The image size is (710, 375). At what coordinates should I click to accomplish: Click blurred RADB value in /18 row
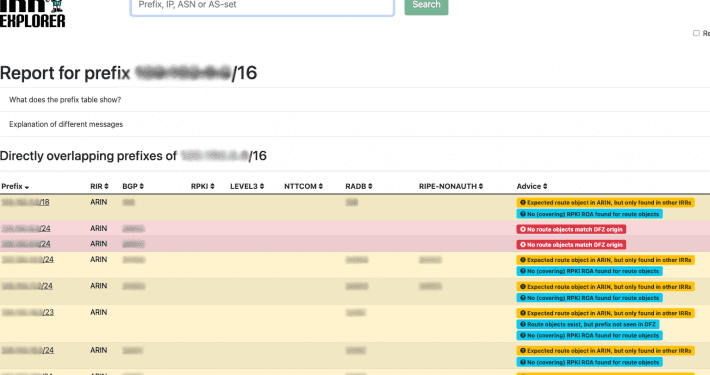click(x=352, y=202)
